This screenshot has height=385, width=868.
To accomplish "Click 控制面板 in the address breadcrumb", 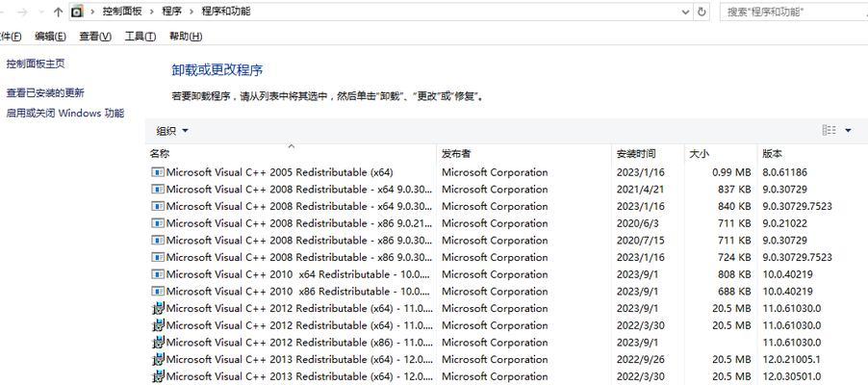I will pos(122,12).
